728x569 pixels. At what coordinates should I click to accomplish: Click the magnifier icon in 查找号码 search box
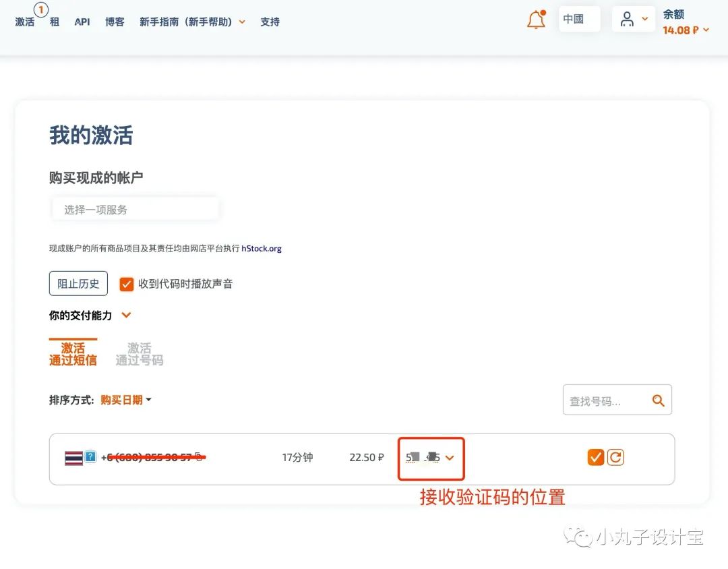(659, 400)
